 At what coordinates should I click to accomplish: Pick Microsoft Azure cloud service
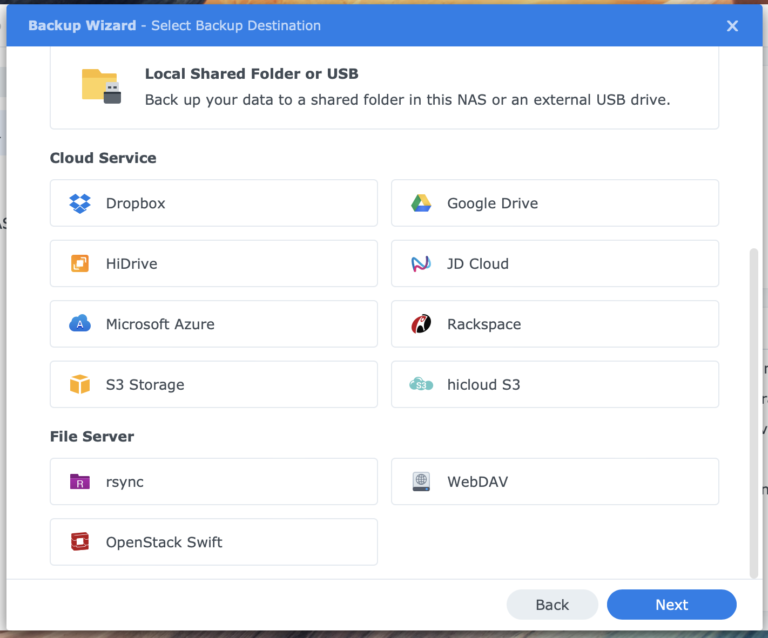pos(213,324)
